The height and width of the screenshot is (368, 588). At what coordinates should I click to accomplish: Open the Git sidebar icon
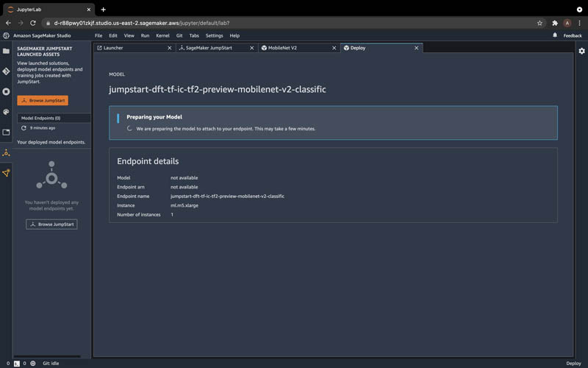(x=6, y=71)
